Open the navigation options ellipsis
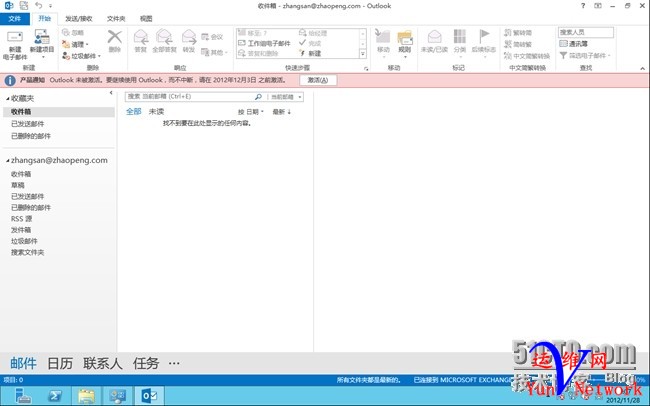The image size is (650, 406). pos(174,363)
